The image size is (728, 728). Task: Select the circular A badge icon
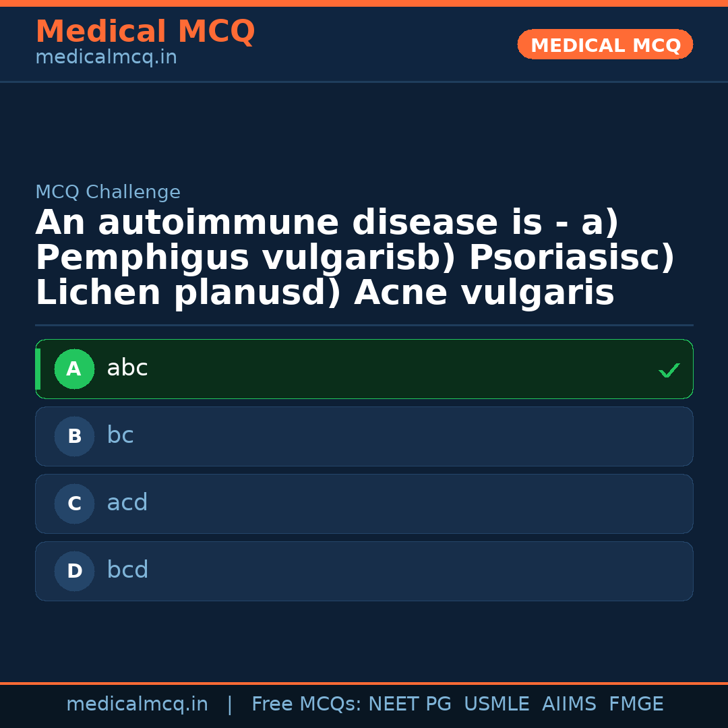(x=74, y=369)
